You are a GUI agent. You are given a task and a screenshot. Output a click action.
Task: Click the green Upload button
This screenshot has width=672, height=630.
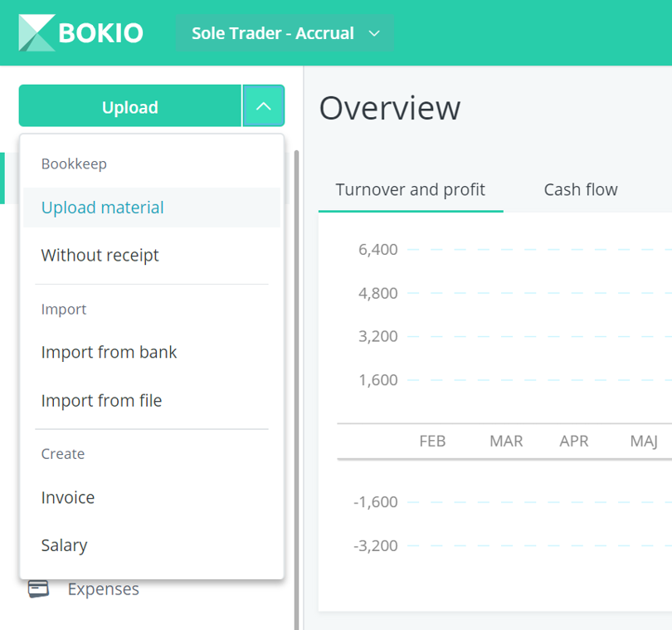(130, 106)
